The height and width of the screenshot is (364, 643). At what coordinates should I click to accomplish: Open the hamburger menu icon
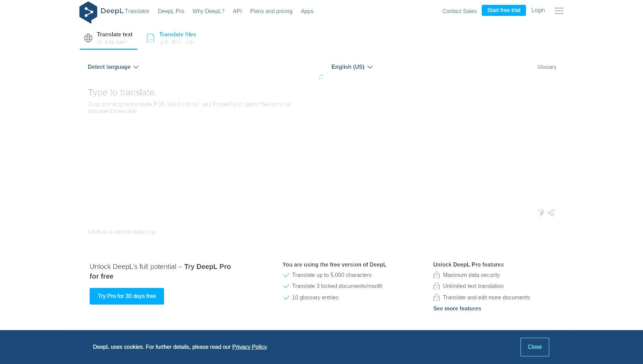pos(559,11)
